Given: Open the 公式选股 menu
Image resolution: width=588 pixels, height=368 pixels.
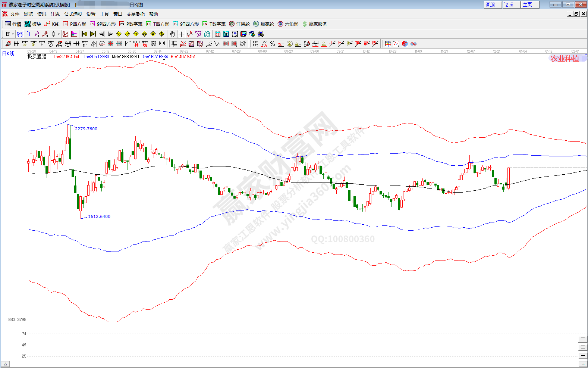Looking at the screenshot, I should tap(73, 14).
